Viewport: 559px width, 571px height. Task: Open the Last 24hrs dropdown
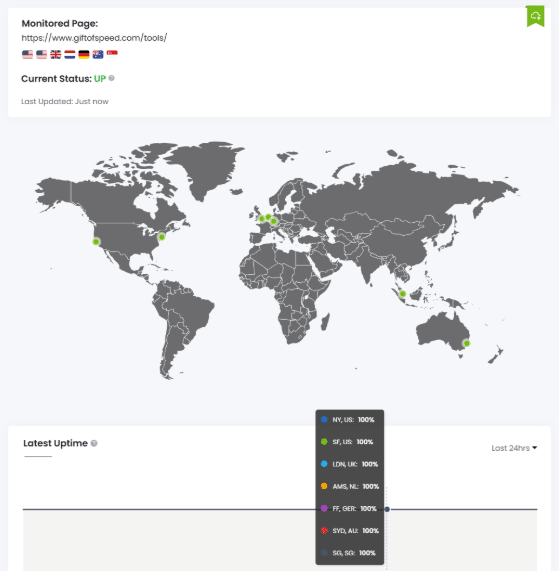coord(514,448)
